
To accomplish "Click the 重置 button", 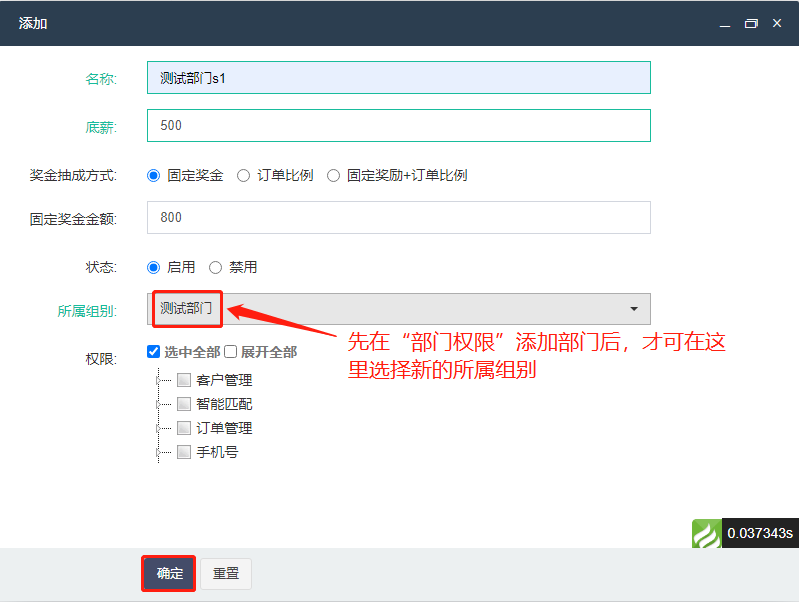I will pos(226,573).
